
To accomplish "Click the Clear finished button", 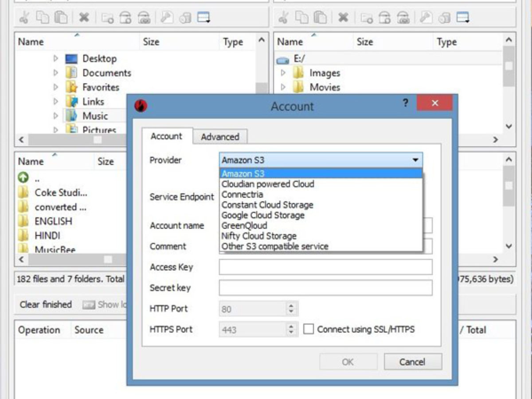I will [46, 305].
